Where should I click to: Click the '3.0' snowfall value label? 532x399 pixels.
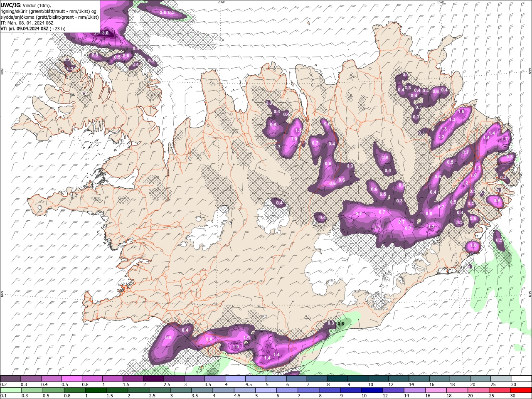coord(105,33)
